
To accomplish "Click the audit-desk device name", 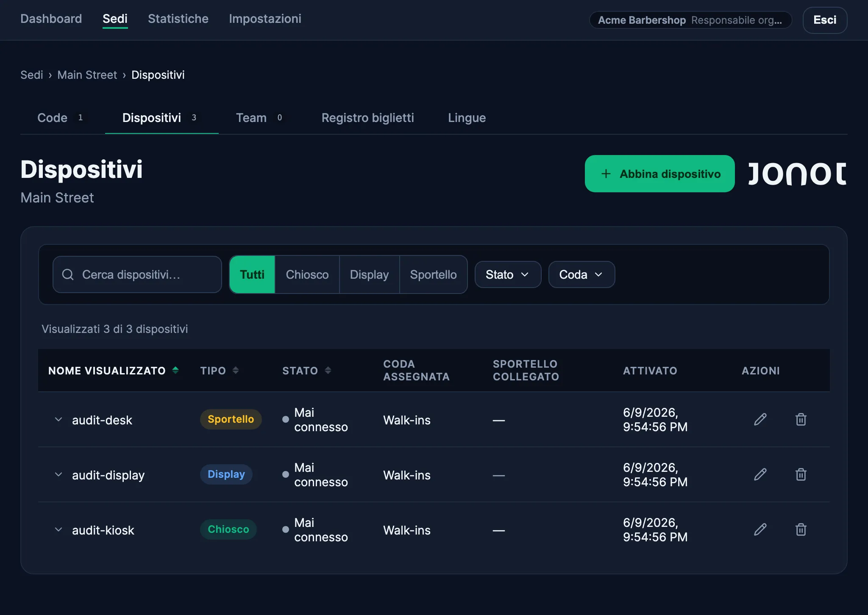I will coord(102,420).
